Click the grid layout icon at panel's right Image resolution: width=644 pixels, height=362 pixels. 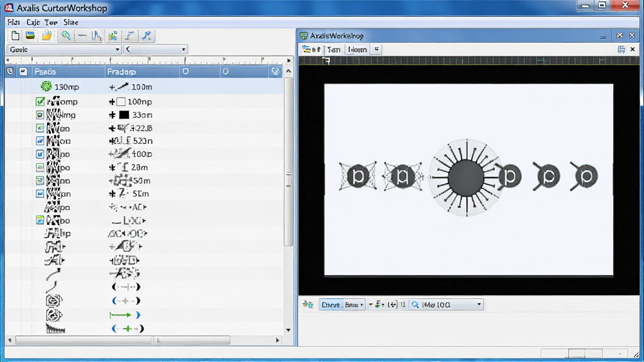click(621, 49)
